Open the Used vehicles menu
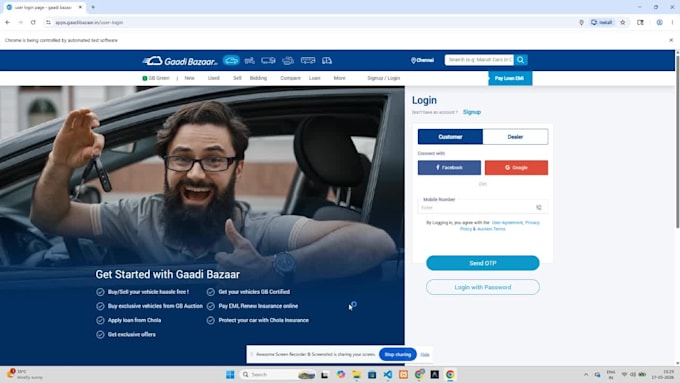The image size is (680, 383). tap(214, 78)
